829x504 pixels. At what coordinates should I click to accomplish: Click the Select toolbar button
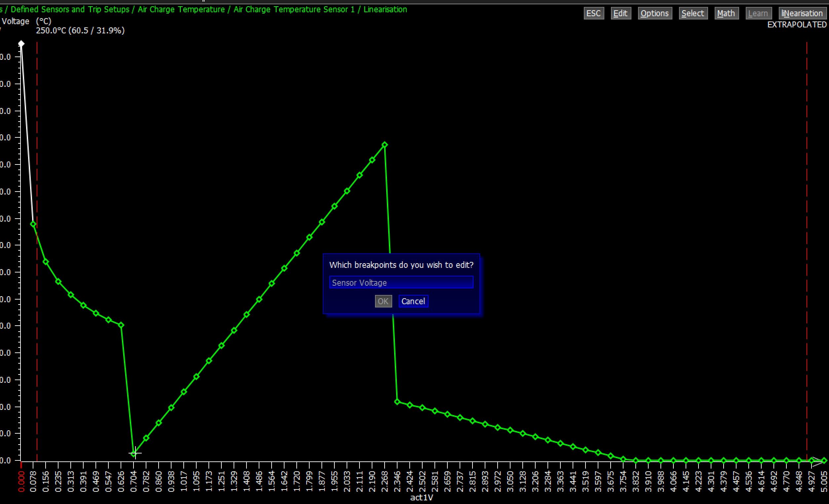pos(693,14)
